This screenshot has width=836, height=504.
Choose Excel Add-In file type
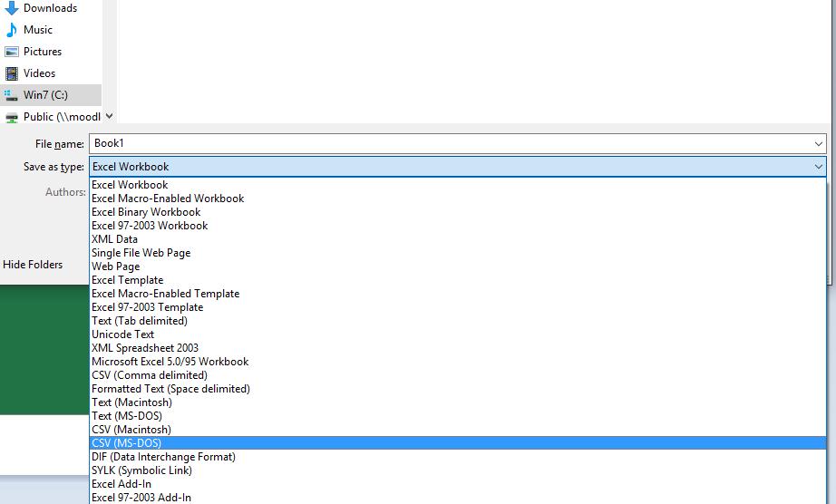(x=458, y=484)
